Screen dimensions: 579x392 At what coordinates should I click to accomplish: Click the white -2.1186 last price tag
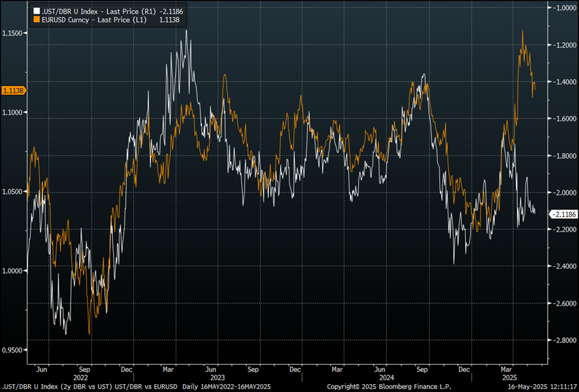(x=563, y=213)
